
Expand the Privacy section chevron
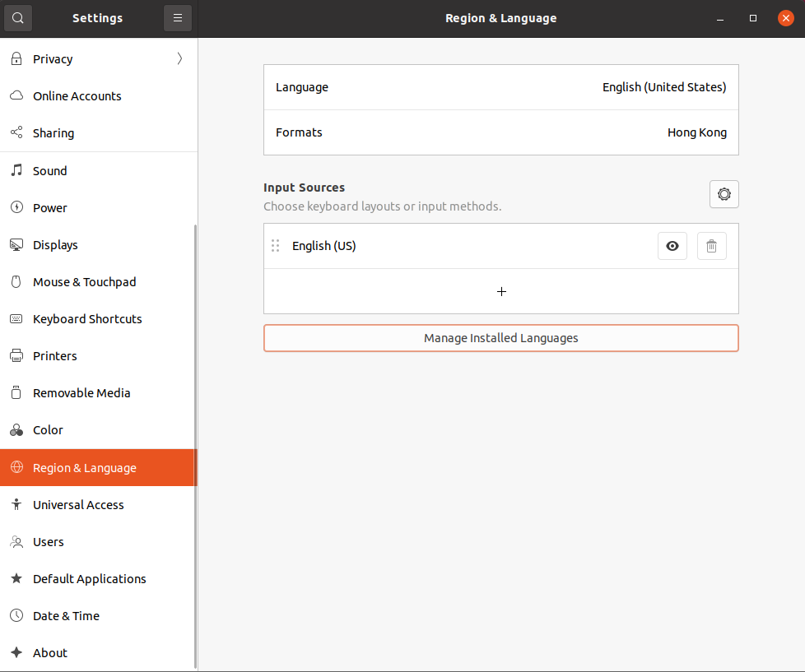click(179, 59)
